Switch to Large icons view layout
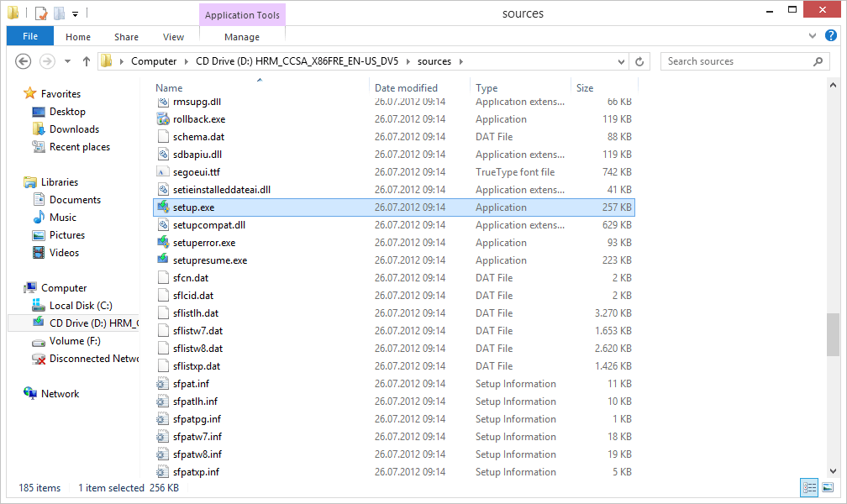The image size is (847, 504). click(828, 488)
